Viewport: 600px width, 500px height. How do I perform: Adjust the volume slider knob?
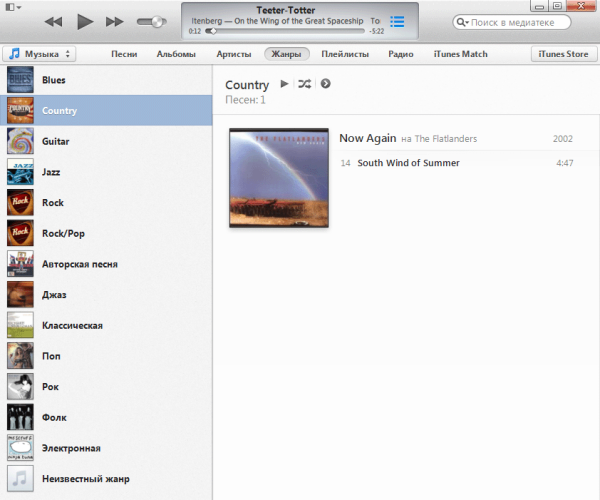157,22
